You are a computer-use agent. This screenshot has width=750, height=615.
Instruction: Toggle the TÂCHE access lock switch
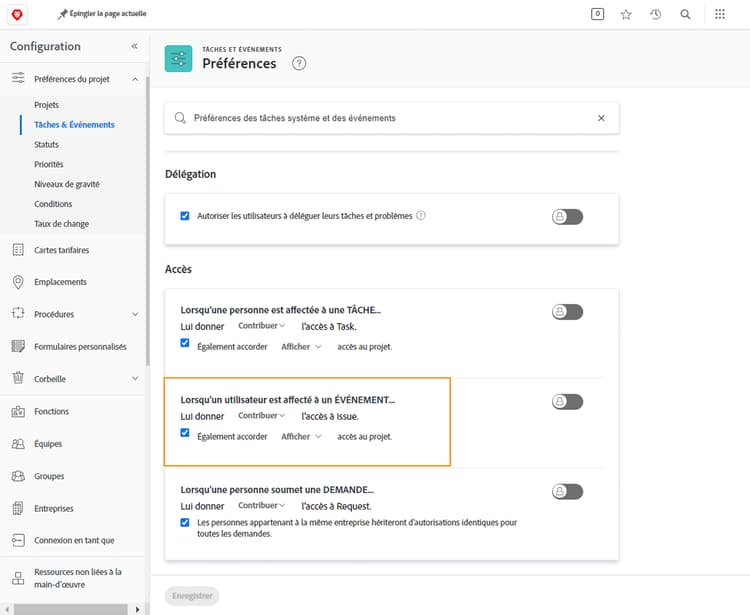(x=567, y=311)
